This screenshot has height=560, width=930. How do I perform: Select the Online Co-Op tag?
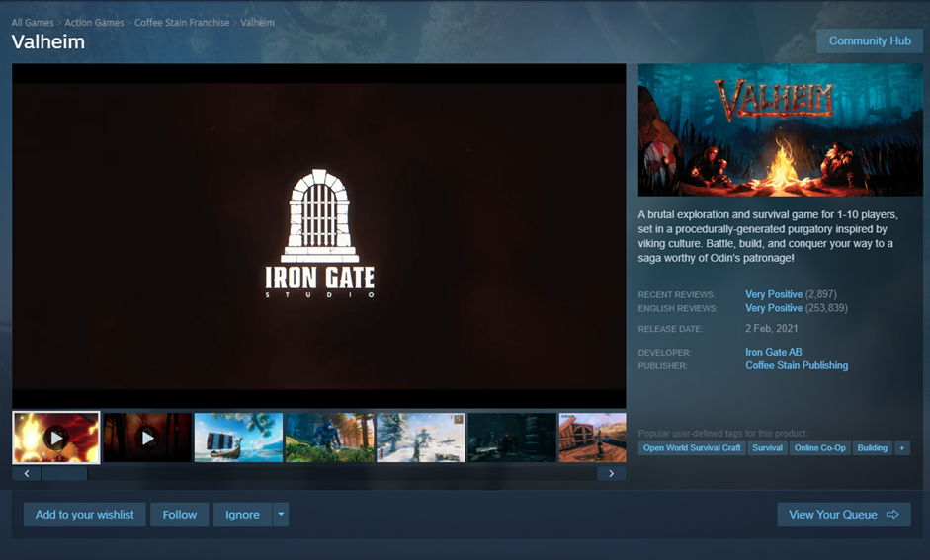(819, 448)
